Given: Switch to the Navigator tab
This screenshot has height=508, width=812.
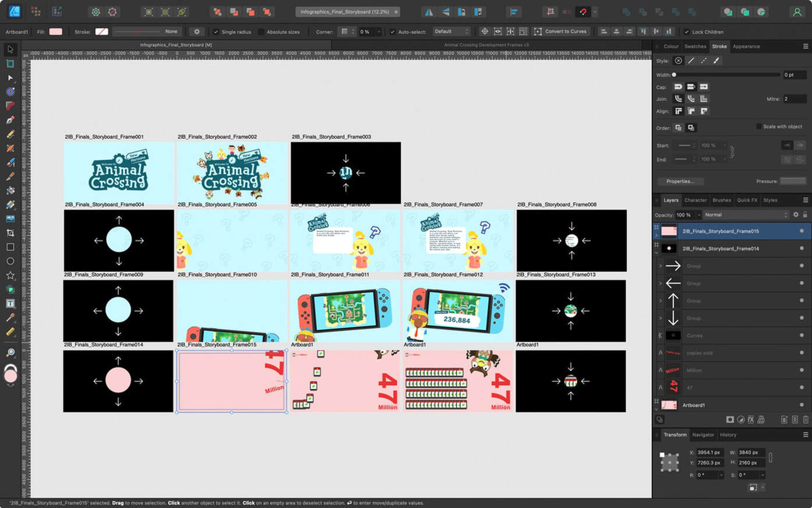Looking at the screenshot, I should [x=703, y=435].
